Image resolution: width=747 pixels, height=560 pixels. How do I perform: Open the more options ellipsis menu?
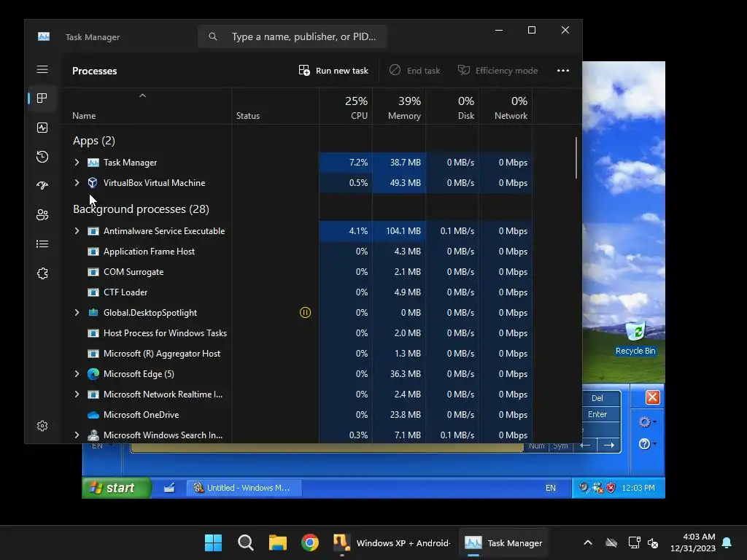tap(563, 71)
